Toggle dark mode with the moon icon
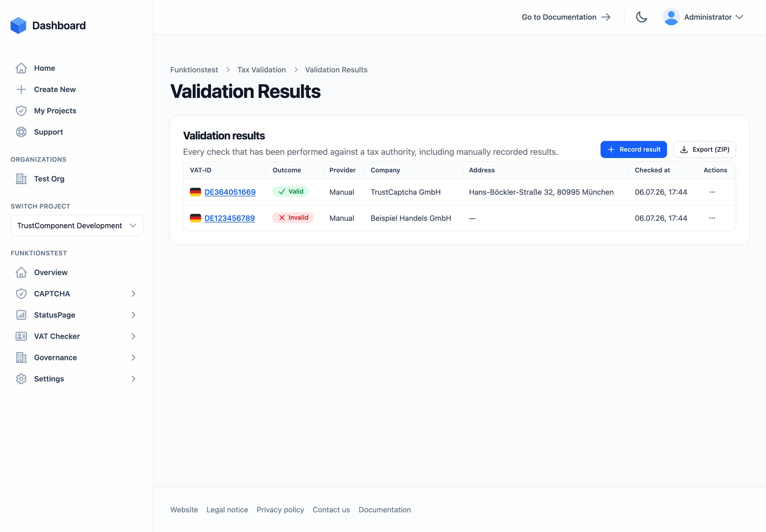Viewport: 766px width, 532px height. pyautogui.click(x=642, y=17)
